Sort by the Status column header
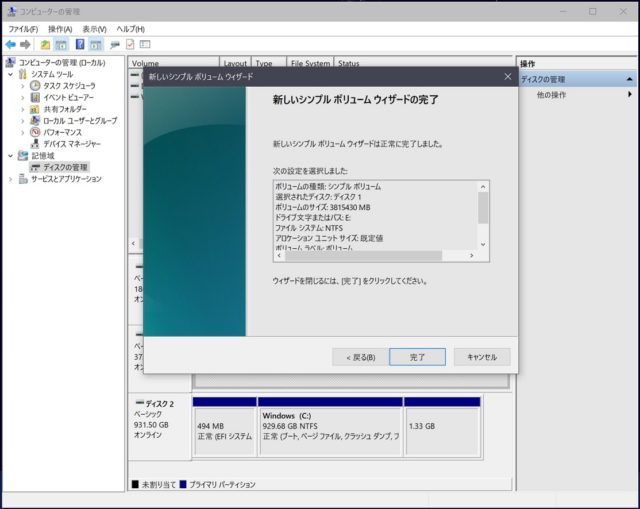 (423, 63)
